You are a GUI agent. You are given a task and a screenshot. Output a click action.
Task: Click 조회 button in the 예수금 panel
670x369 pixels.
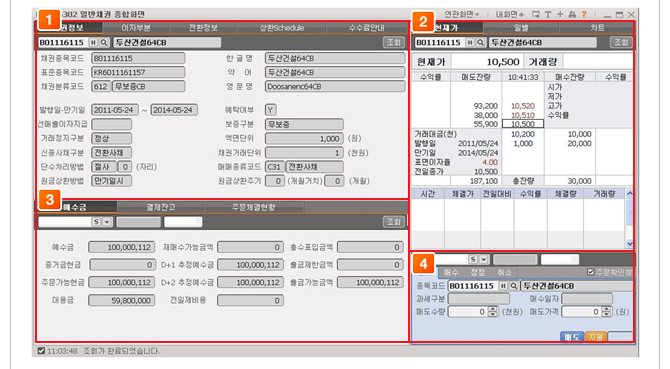click(x=394, y=222)
